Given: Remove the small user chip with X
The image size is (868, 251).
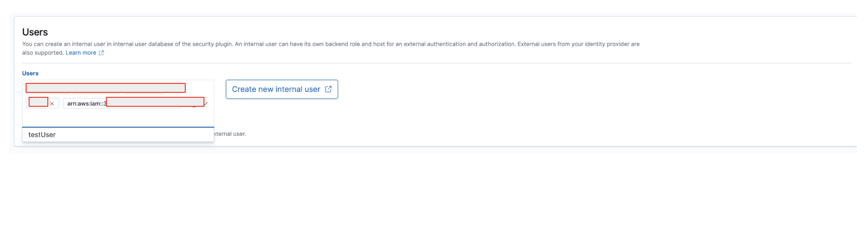Looking at the screenshot, I should pyautogui.click(x=52, y=104).
